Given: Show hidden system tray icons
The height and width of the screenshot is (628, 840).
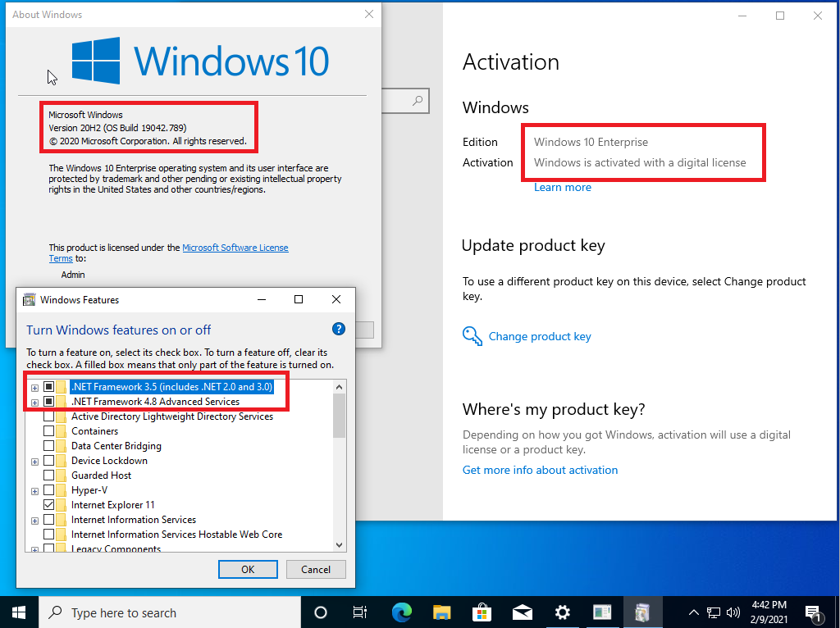Looking at the screenshot, I should (x=693, y=612).
